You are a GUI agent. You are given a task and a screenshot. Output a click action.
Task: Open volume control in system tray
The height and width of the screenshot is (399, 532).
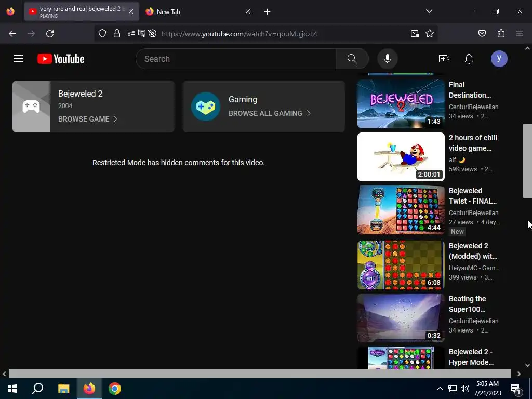tap(465, 389)
